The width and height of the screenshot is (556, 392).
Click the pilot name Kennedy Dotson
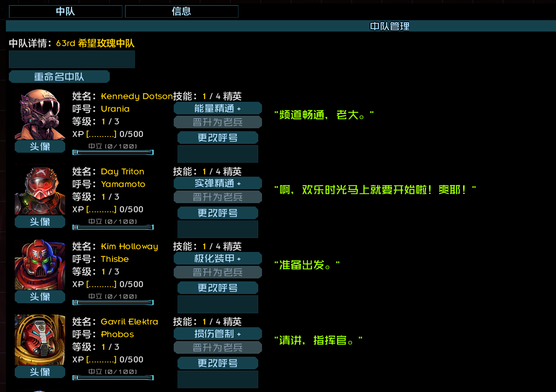point(137,96)
